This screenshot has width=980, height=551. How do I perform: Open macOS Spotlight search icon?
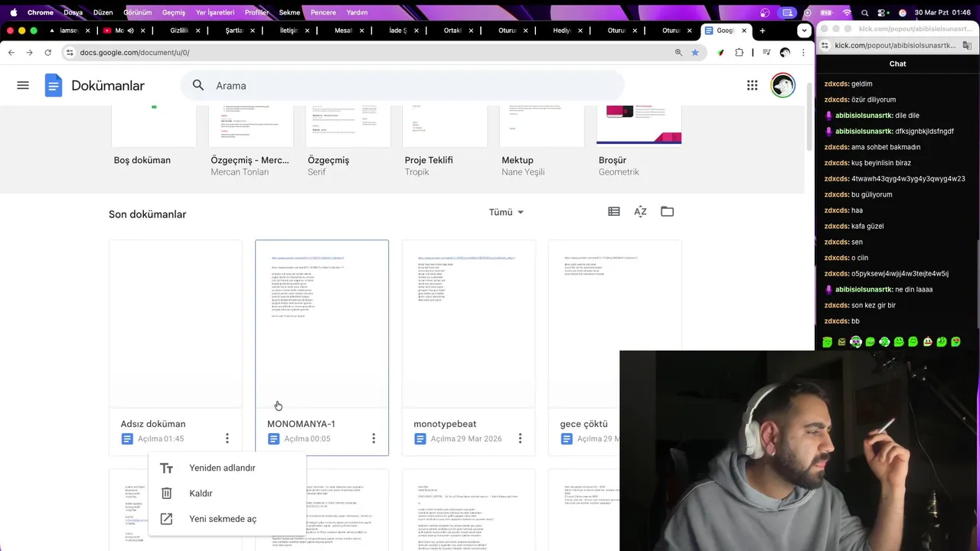(864, 12)
